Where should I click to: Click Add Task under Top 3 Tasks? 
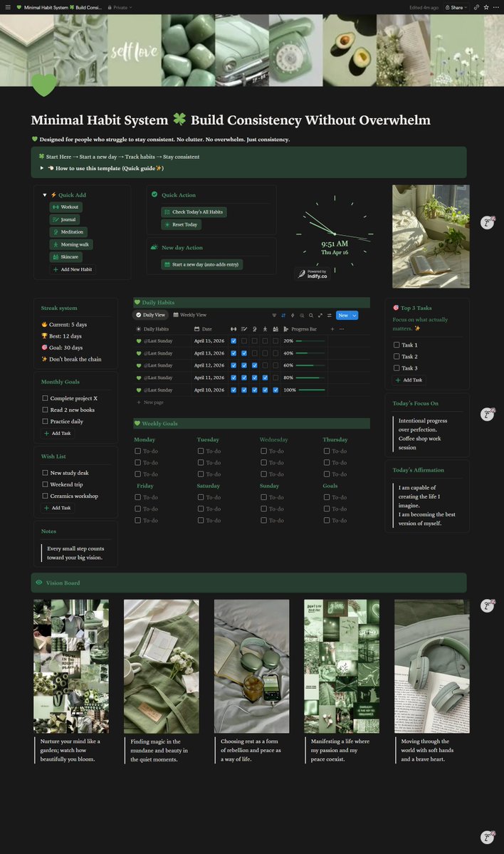409,380
